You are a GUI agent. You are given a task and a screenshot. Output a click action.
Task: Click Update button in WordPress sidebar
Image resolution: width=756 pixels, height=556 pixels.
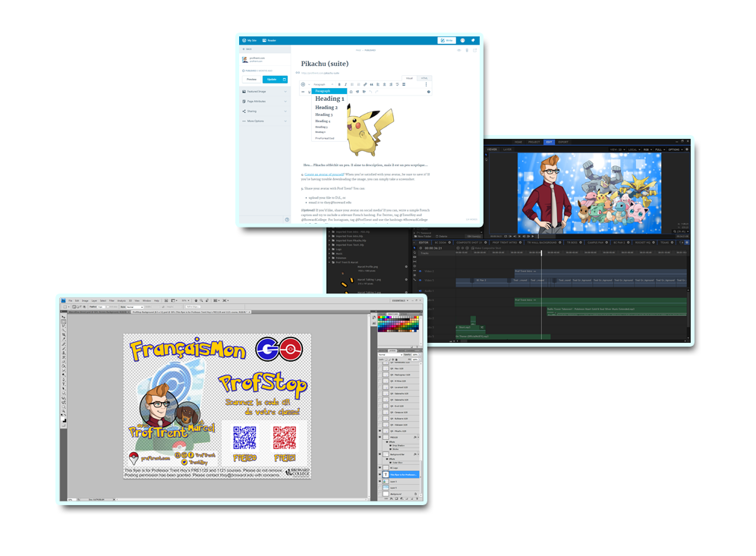pos(272,79)
